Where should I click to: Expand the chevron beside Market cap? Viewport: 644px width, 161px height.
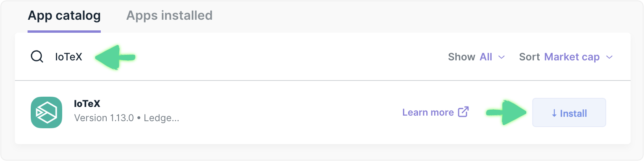pos(609,57)
